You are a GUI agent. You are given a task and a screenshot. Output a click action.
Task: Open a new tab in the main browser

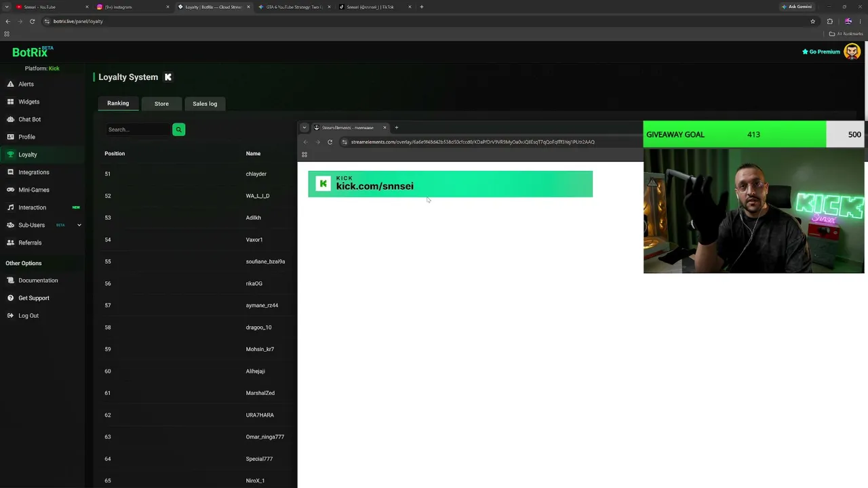[422, 7]
